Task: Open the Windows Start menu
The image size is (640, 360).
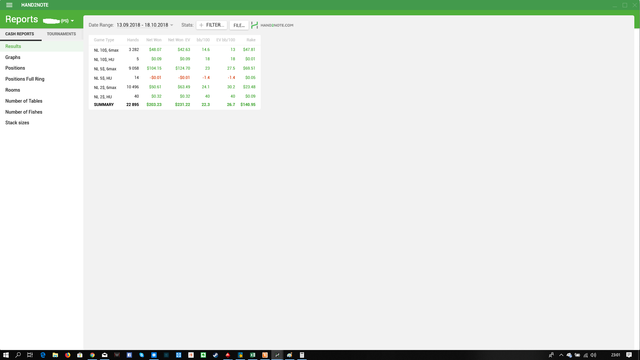Action: [6, 355]
